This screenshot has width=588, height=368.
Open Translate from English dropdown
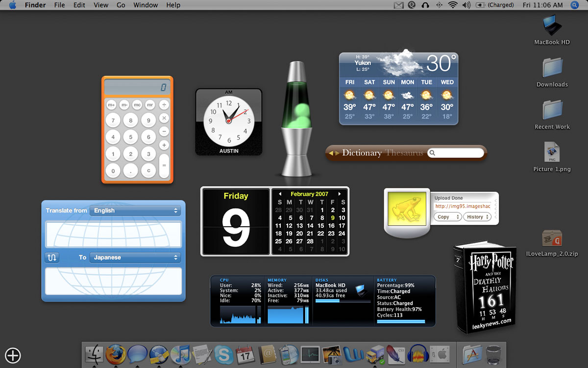point(135,210)
